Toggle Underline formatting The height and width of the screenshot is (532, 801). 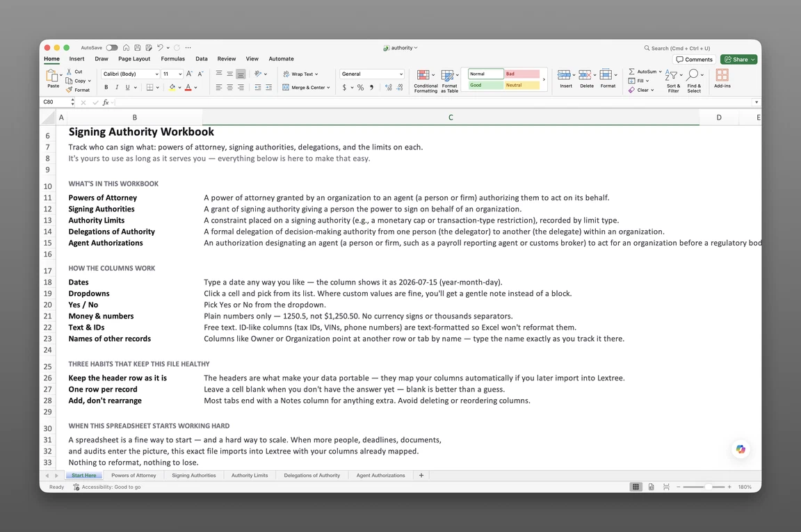(x=128, y=88)
